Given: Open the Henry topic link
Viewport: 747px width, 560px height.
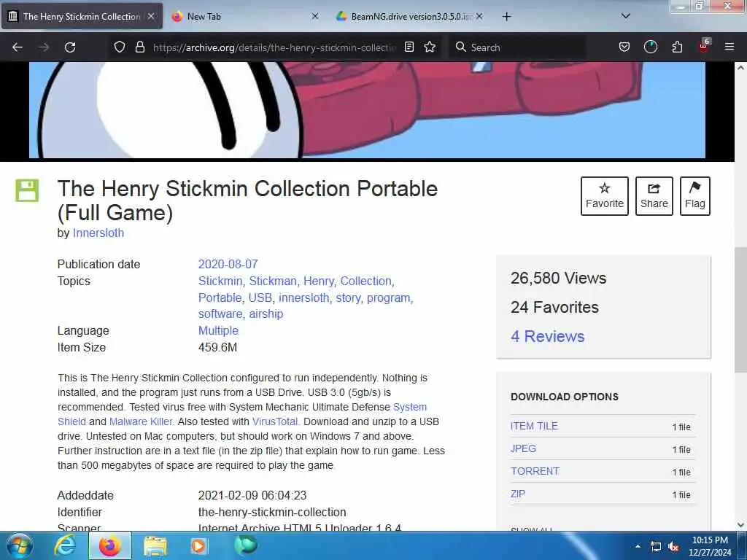Looking at the screenshot, I should click(318, 281).
